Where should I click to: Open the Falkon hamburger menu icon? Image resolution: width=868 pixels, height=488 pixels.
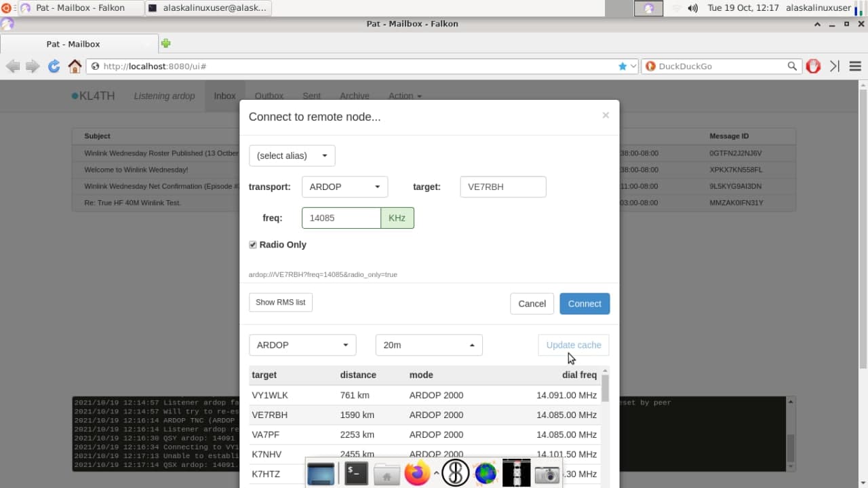(855, 67)
